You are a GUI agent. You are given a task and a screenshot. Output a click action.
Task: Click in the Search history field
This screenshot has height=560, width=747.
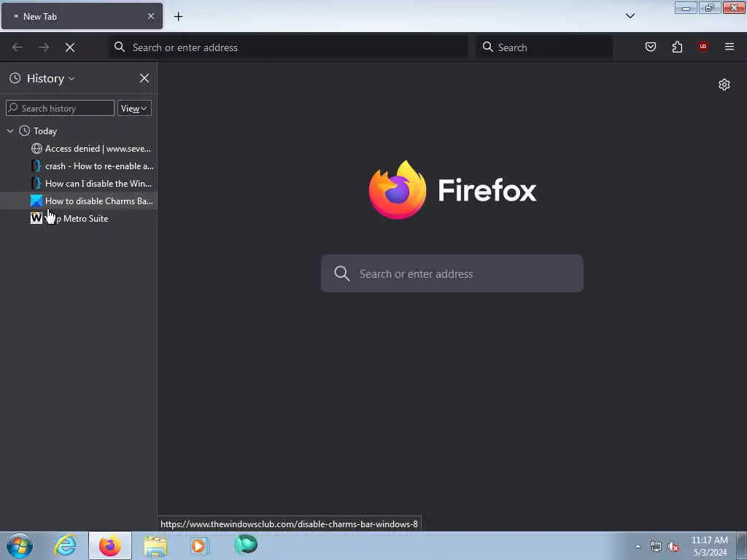click(60, 108)
